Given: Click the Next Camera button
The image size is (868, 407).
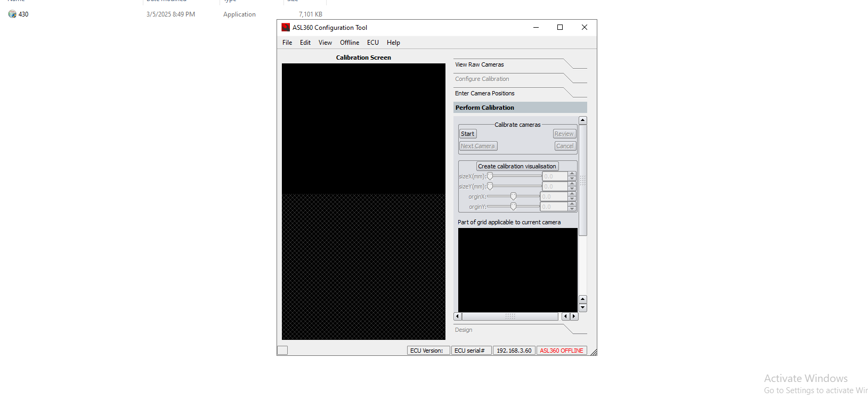Looking at the screenshot, I should coord(478,146).
